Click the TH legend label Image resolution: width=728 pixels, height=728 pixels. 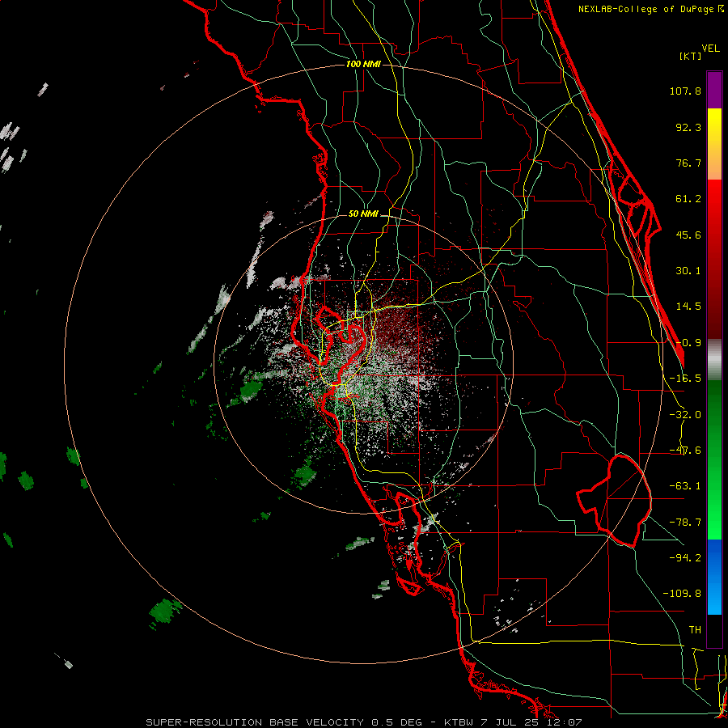click(695, 629)
